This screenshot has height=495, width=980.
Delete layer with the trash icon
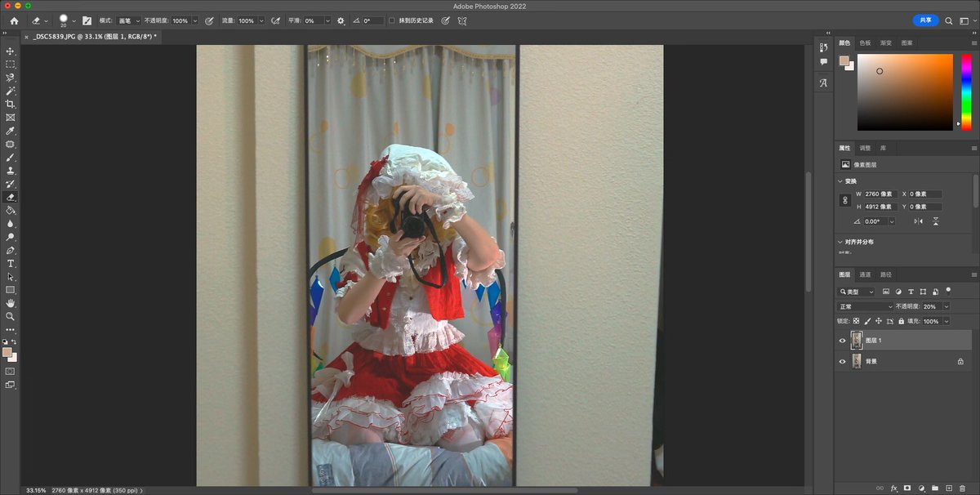(x=963, y=488)
